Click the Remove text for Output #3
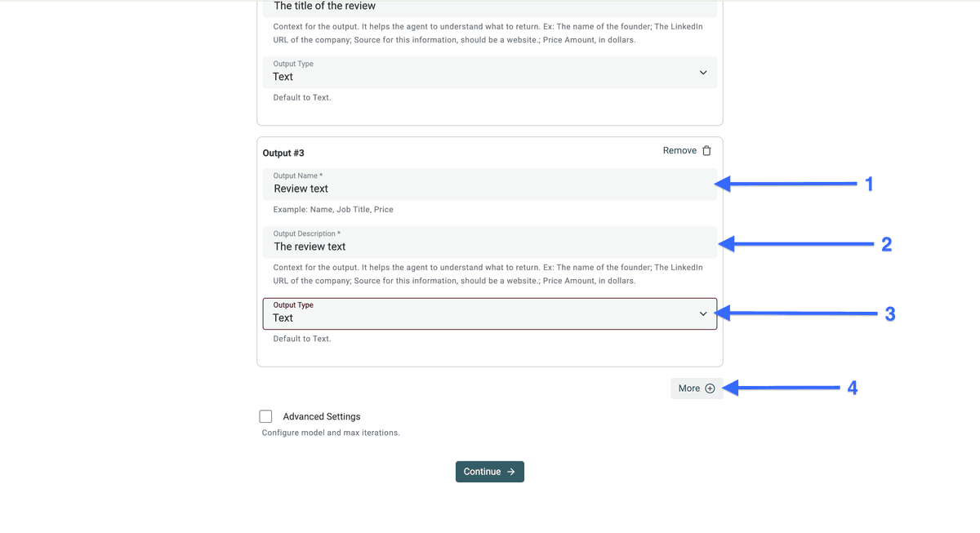This screenshot has height=533, width=980. pyautogui.click(x=679, y=150)
